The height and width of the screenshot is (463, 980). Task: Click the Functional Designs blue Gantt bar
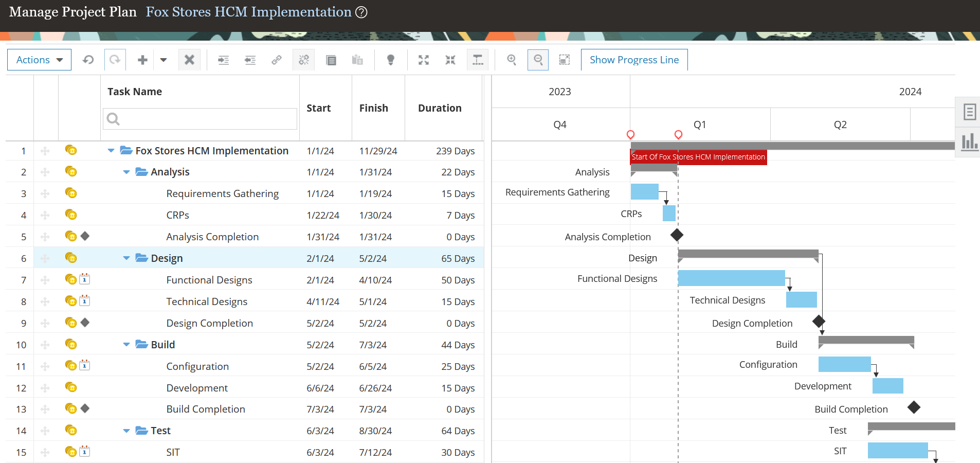coord(732,278)
